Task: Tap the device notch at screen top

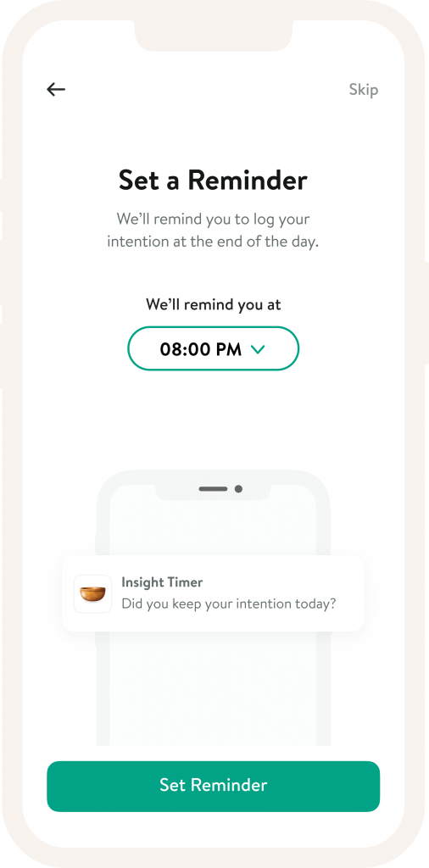Action: (214, 35)
